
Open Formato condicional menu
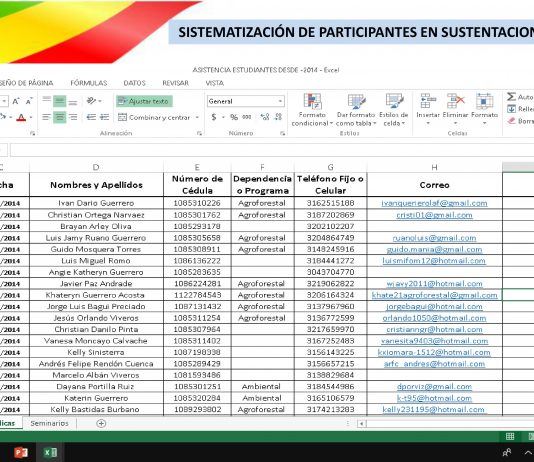[312, 110]
